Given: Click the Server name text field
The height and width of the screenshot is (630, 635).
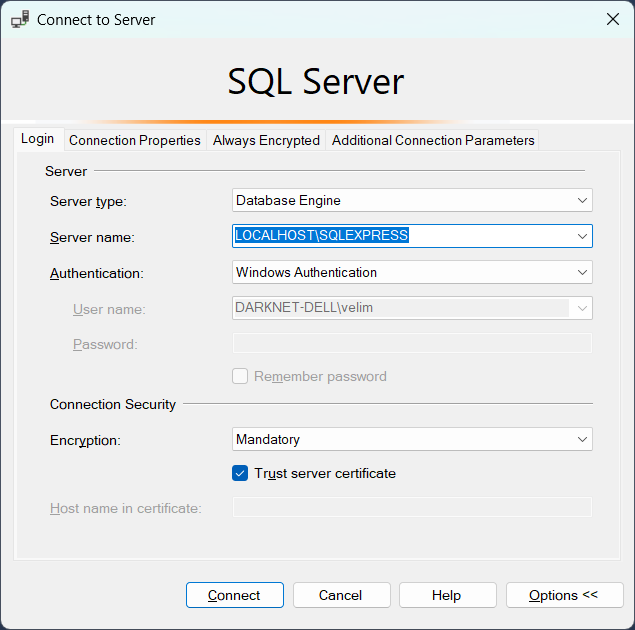Looking at the screenshot, I should click(400, 236).
